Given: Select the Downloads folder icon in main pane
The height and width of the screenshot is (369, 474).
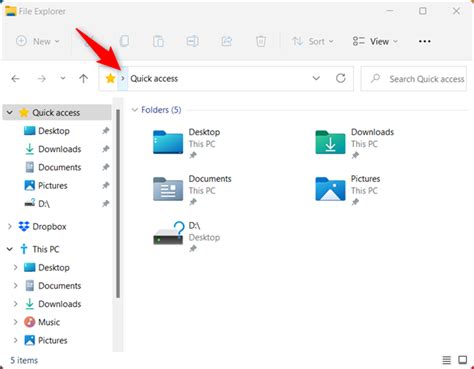Looking at the screenshot, I should tap(330, 142).
